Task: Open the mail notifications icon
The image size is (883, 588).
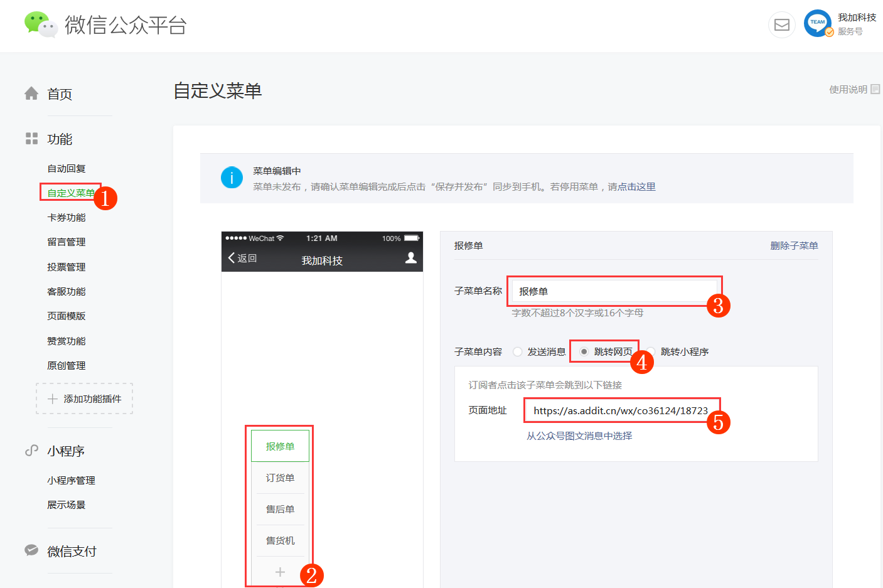Action: coord(782,25)
